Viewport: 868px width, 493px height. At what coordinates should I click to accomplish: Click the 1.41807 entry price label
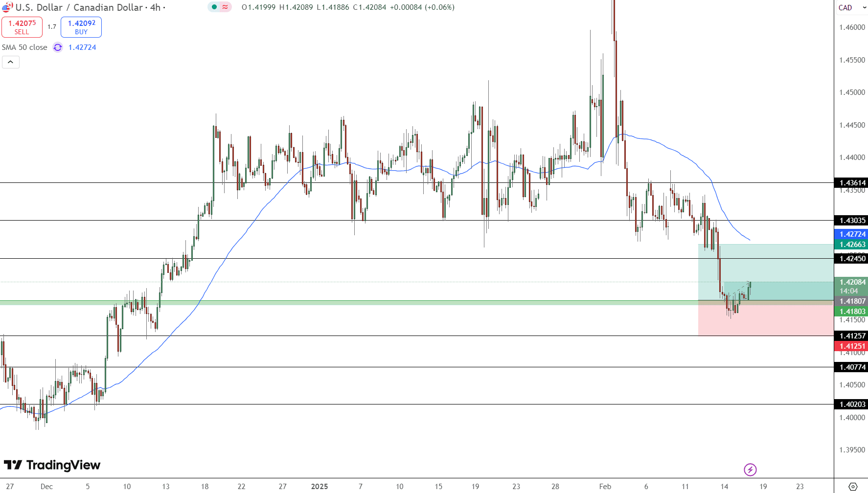(x=851, y=301)
